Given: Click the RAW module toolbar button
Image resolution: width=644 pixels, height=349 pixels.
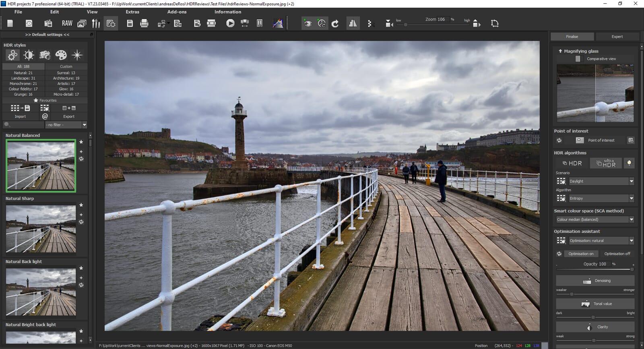Looking at the screenshot, I should (x=67, y=23).
